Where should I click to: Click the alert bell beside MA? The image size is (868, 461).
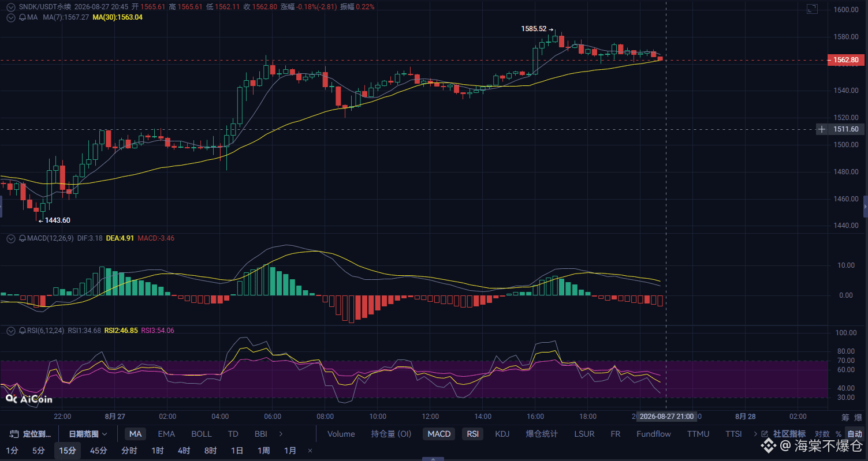(23, 17)
